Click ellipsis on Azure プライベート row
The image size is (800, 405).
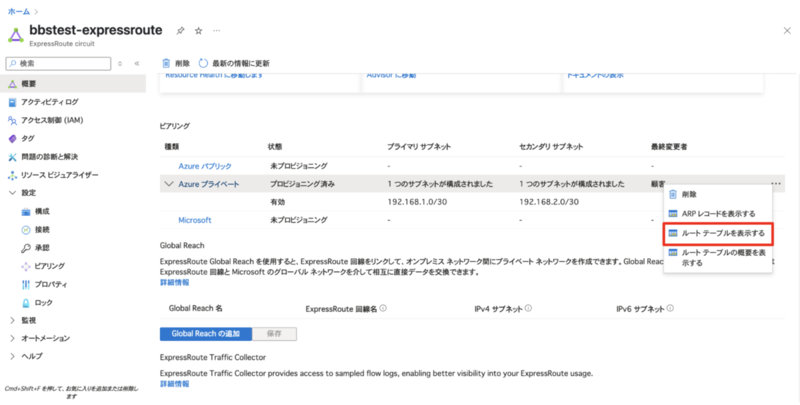coord(776,184)
